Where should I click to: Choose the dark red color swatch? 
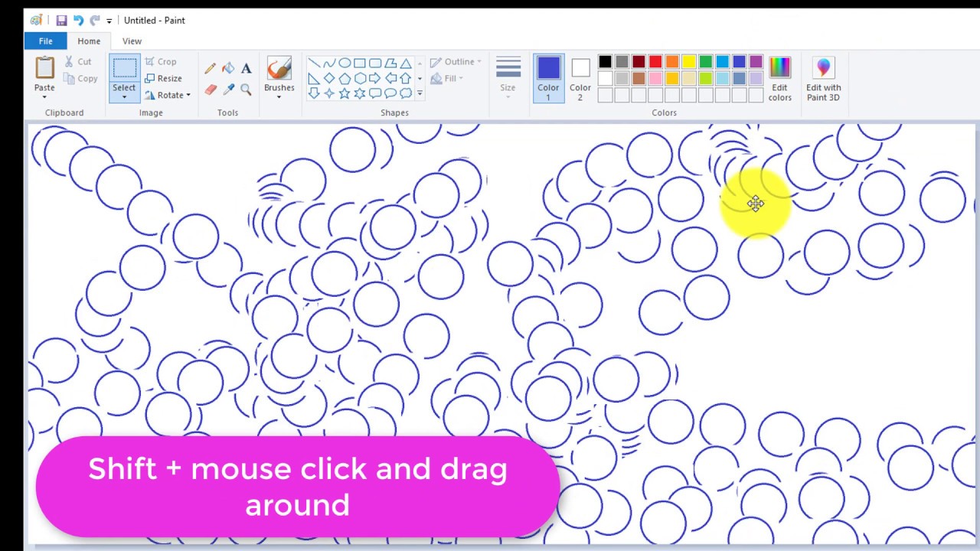coord(639,62)
